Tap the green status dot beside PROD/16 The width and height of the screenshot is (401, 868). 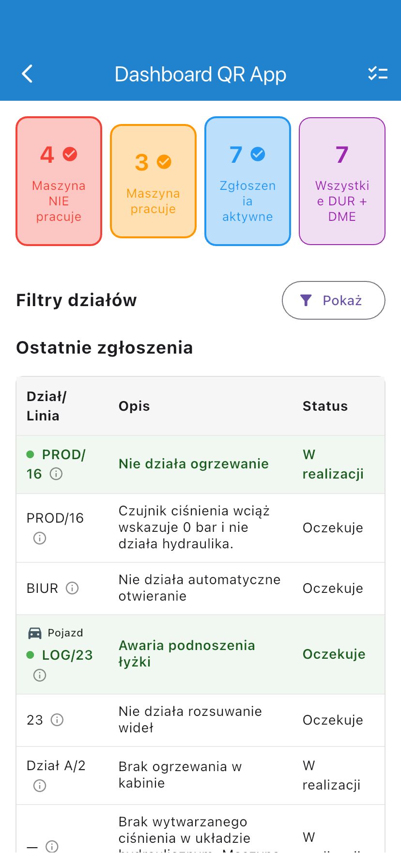(30, 454)
